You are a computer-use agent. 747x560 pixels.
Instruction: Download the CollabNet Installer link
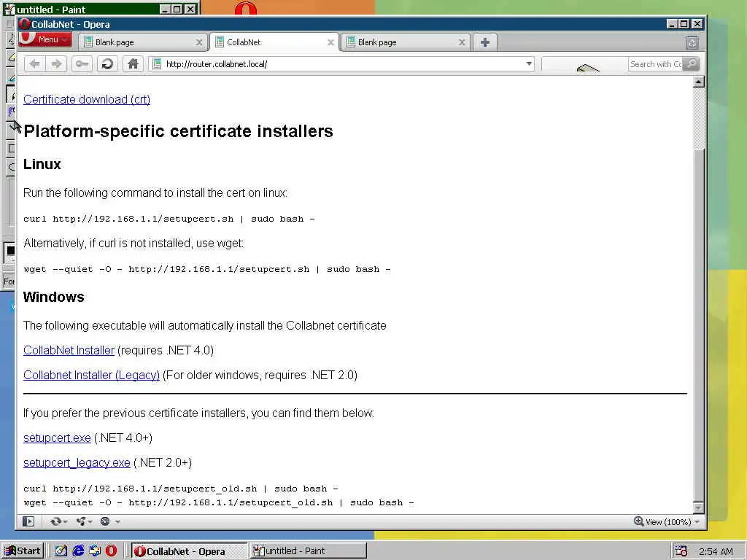69,351
